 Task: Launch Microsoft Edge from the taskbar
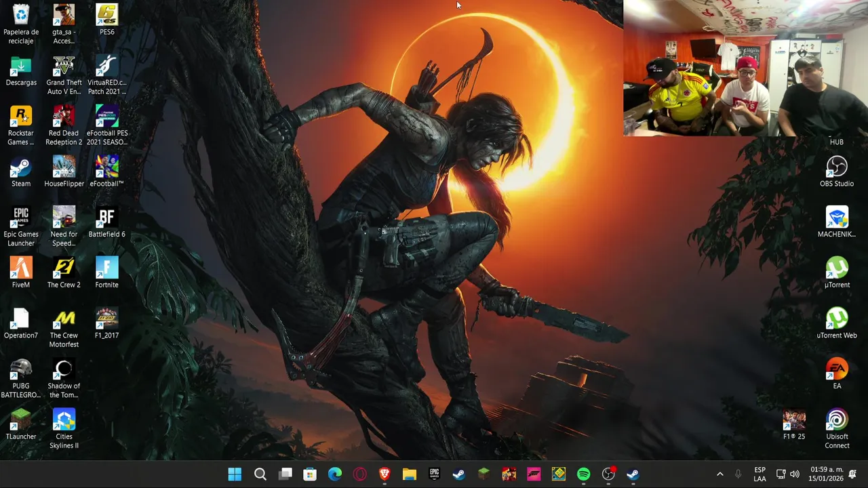point(335,474)
